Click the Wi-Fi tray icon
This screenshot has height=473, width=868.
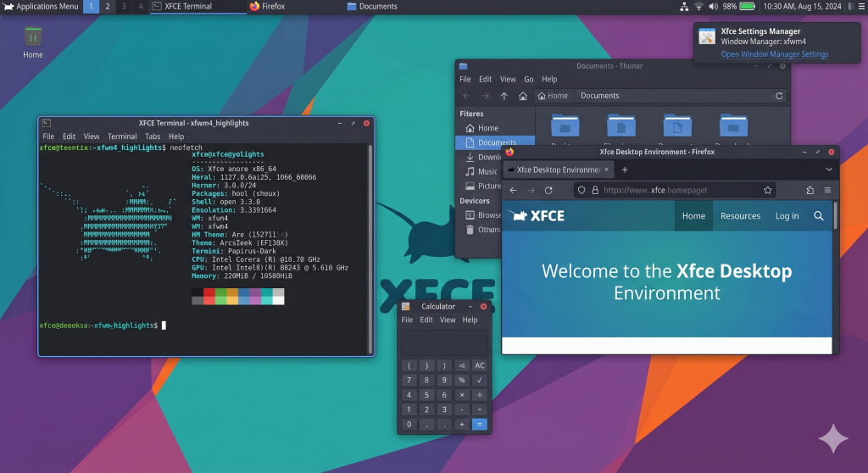click(698, 7)
